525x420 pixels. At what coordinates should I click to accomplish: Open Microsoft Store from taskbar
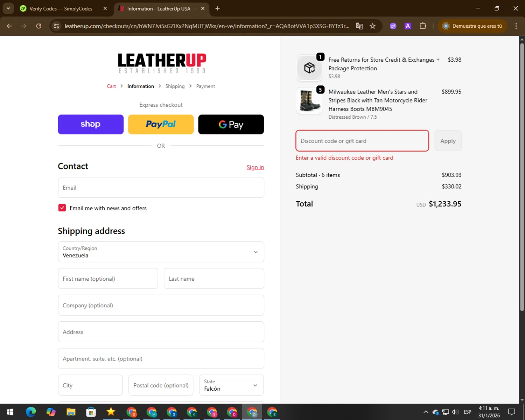point(91,412)
